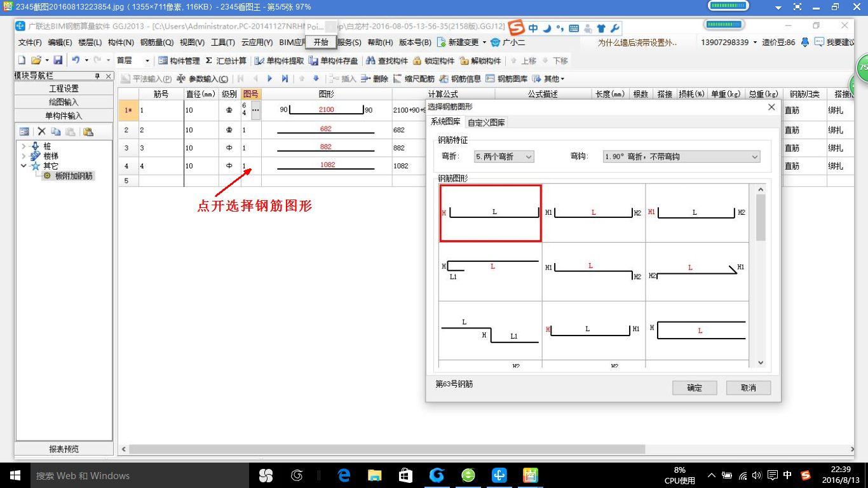The width and height of the screenshot is (868, 488).
Task: Open the 绘图输入 panel section
Action: coord(64,102)
